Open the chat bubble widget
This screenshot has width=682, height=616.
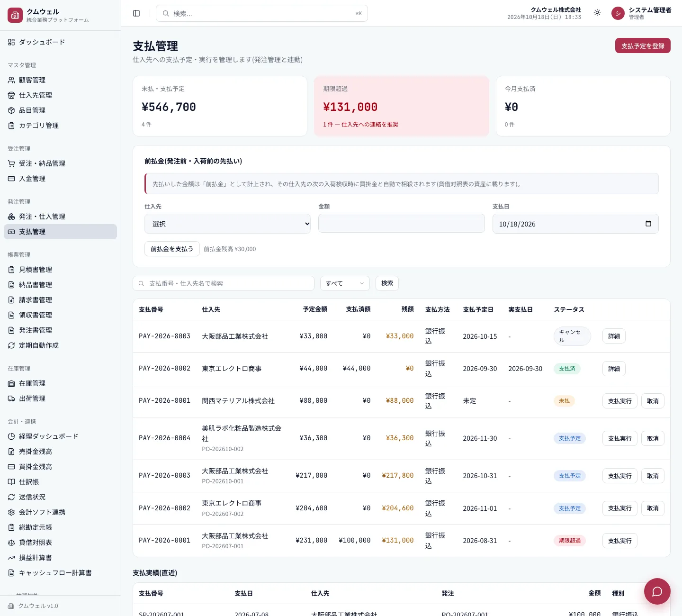(x=657, y=591)
